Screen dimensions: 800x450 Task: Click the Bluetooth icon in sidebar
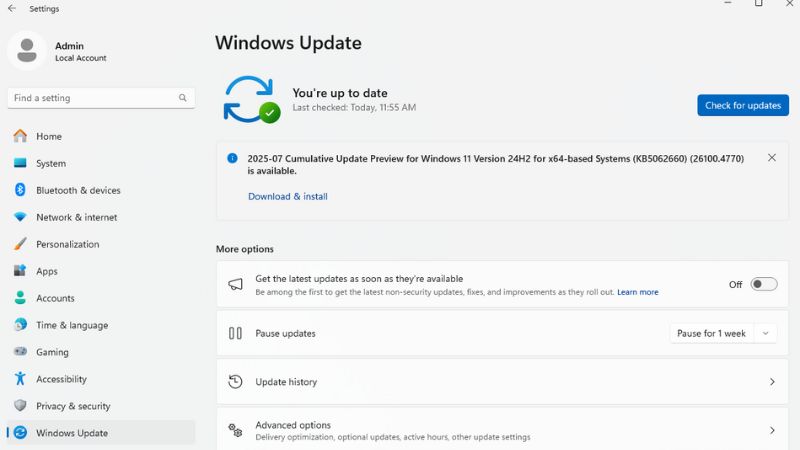pyautogui.click(x=20, y=190)
